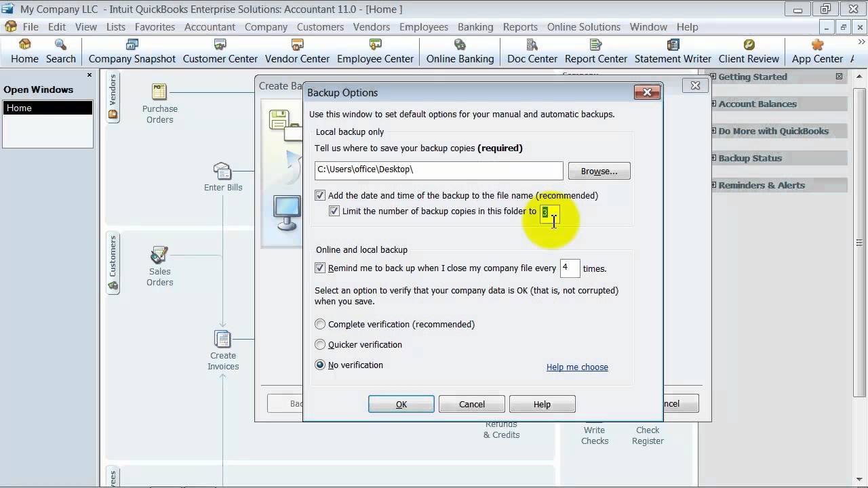The height and width of the screenshot is (488, 868).
Task: Click the Create Invoices icon on Home
Action: [222, 339]
